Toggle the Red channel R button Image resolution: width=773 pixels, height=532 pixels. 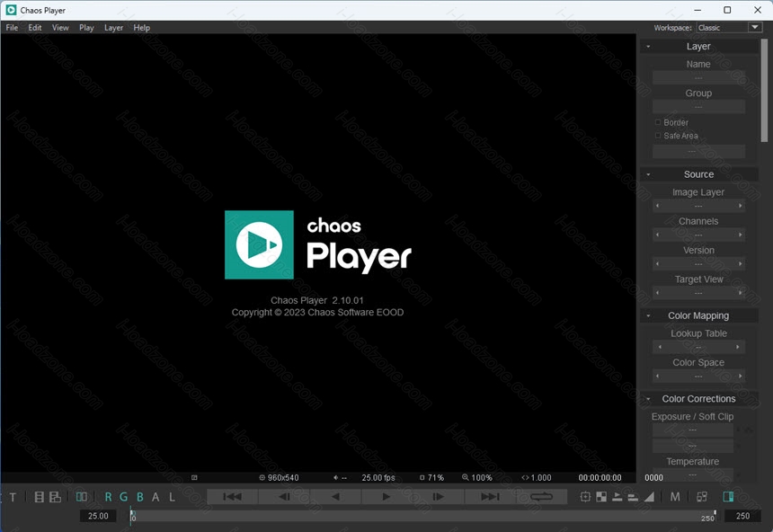click(x=108, y=497)
